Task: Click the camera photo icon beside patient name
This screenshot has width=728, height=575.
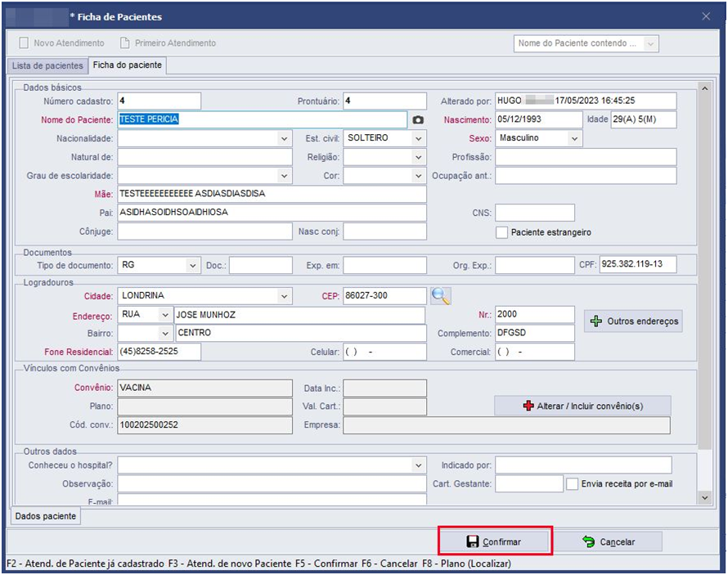Action: (418, 119)
